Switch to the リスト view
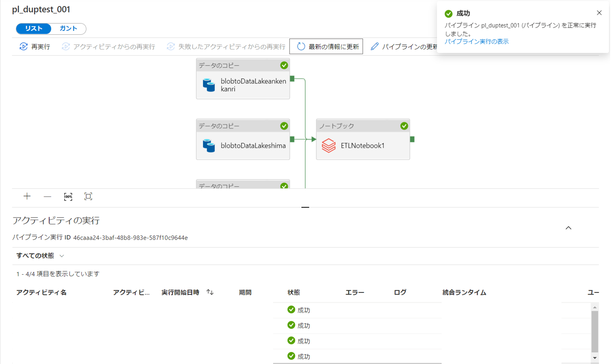This screenshot has width=611, height=364. pyautogui.click(x=34, y=28)
